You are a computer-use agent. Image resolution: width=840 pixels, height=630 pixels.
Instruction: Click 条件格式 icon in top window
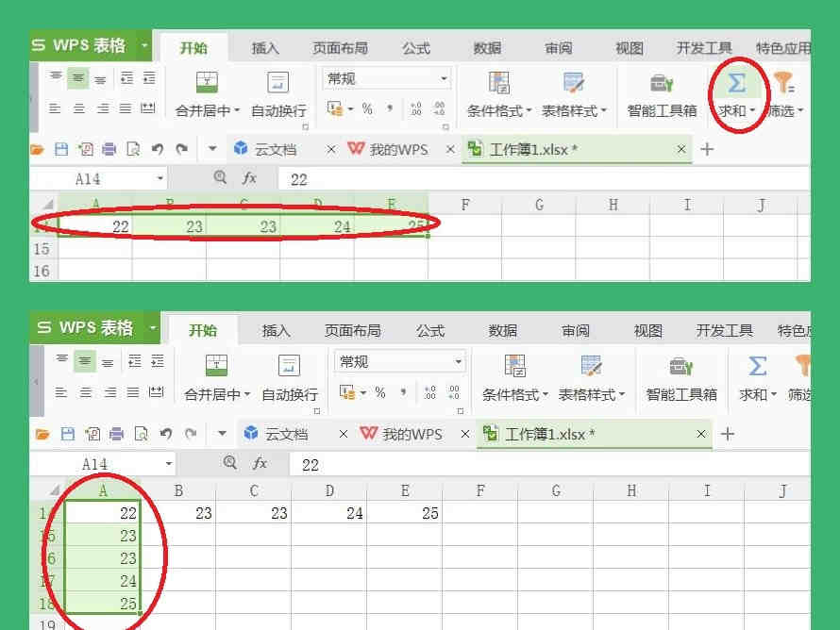(499, 84)
